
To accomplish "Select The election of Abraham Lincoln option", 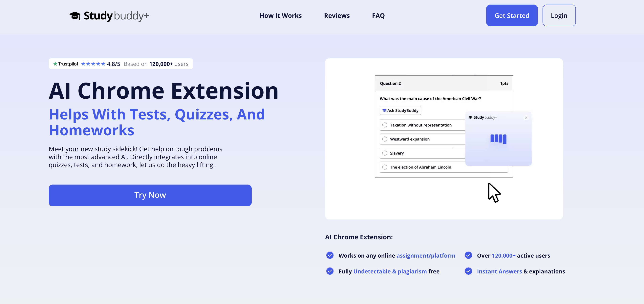I will tap(384, 167).
